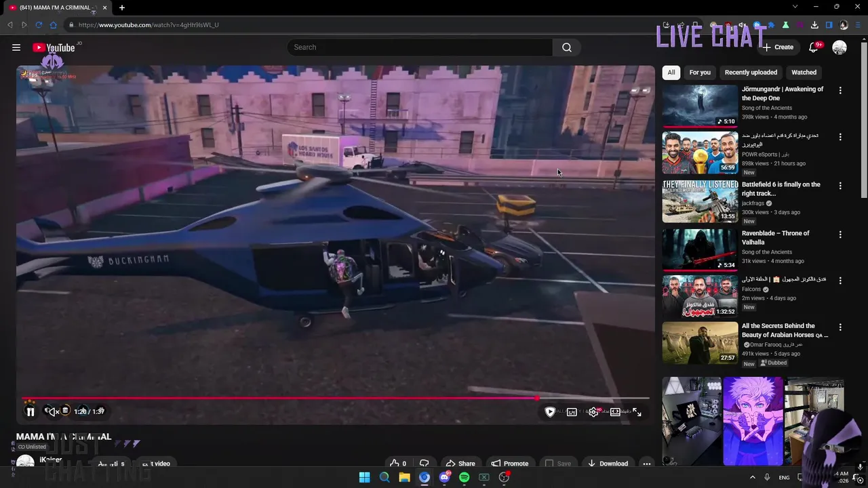Select the For you filter chip
The width and height of the screenshot is (868, 488).
pos(700,73)
